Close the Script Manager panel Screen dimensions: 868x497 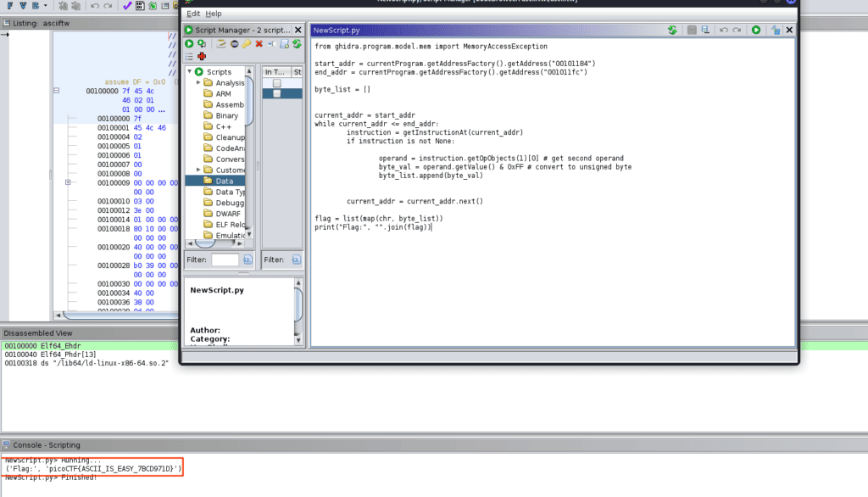pyautogui.click(x=298, y=30)
